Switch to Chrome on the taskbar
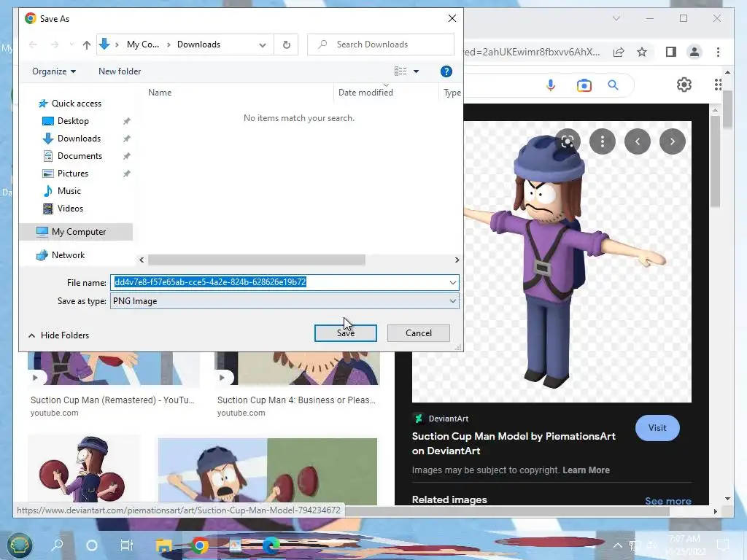The image size is (747, 560). pos(200,545)
